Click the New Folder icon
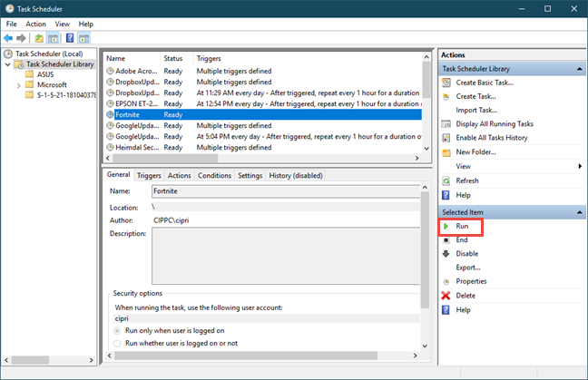This screenshot has height=380, width=588. 446,152
